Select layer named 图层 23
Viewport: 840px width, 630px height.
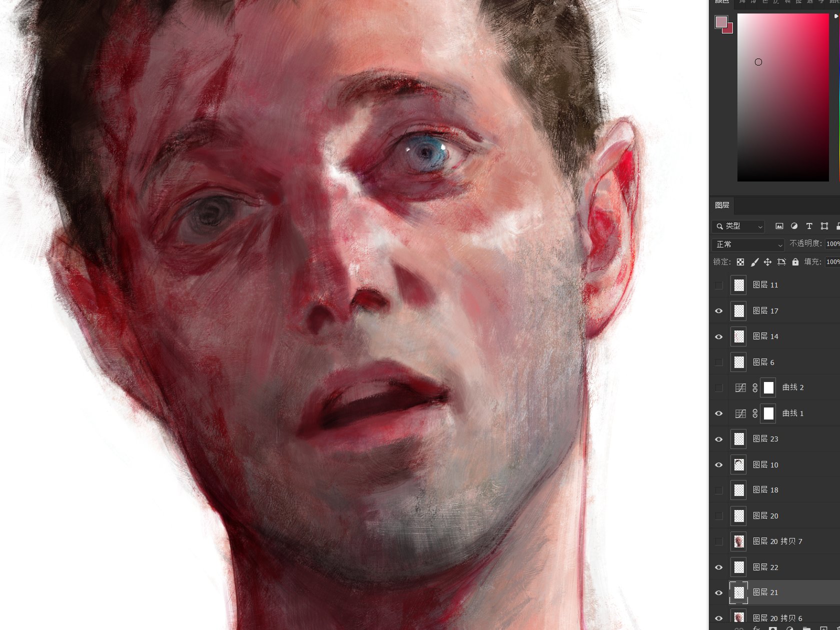tap(765, 439)
